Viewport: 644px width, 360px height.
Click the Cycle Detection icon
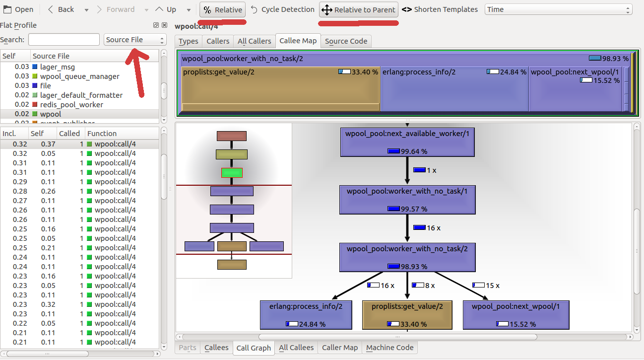[254, 9]
